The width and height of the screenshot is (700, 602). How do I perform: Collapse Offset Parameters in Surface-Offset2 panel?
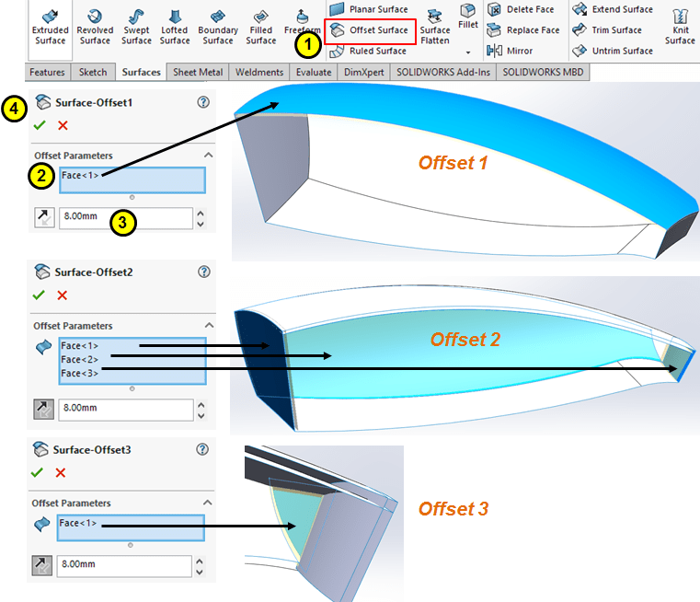click(x=208, y=326)
